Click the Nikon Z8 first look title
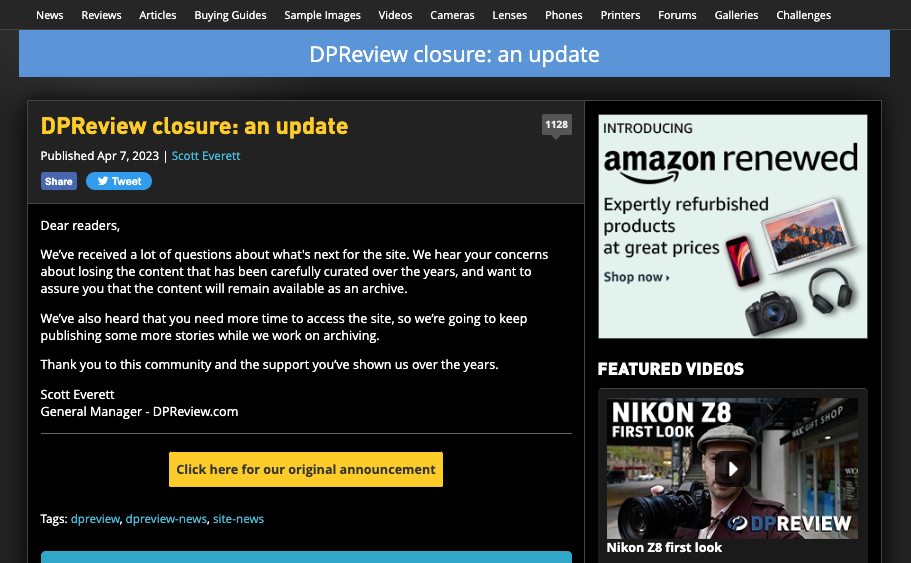This screenshot has width=911, height=563. tap(664, 547)
